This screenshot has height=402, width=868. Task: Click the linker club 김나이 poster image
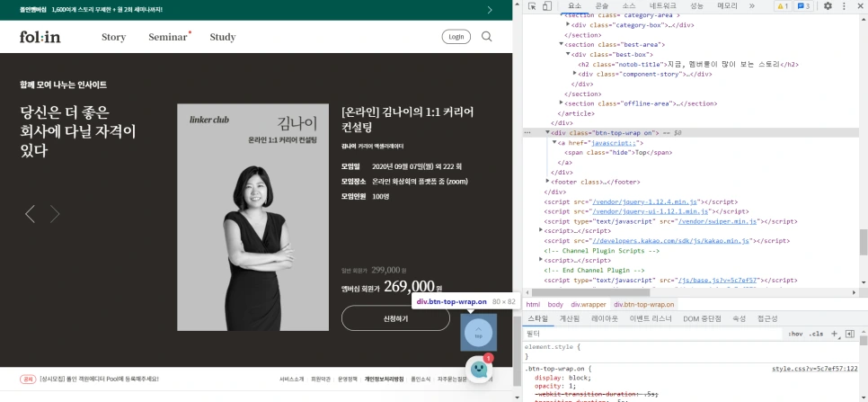pos(253,217)
